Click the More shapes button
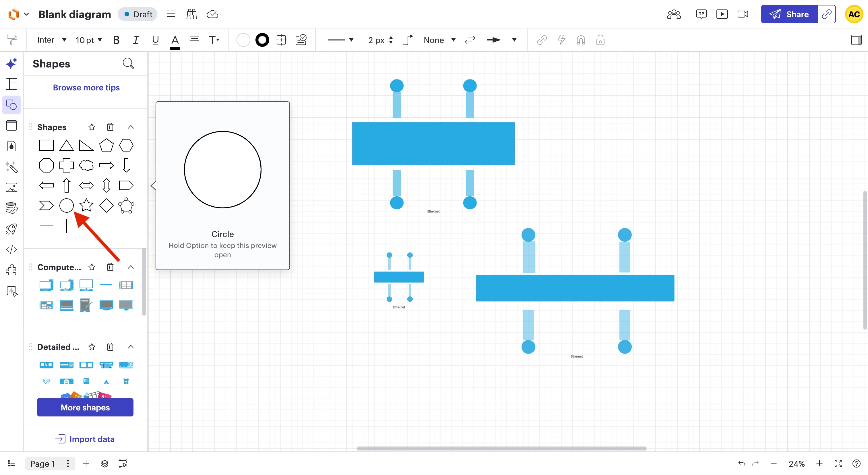The image size is (868, 475). click(x=85, y=407)
